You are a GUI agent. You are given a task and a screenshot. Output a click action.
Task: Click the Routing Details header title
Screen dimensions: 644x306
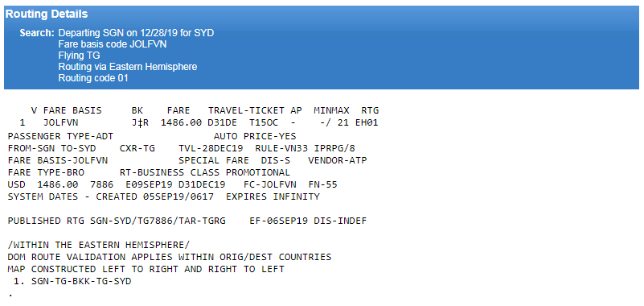point(47,14)
